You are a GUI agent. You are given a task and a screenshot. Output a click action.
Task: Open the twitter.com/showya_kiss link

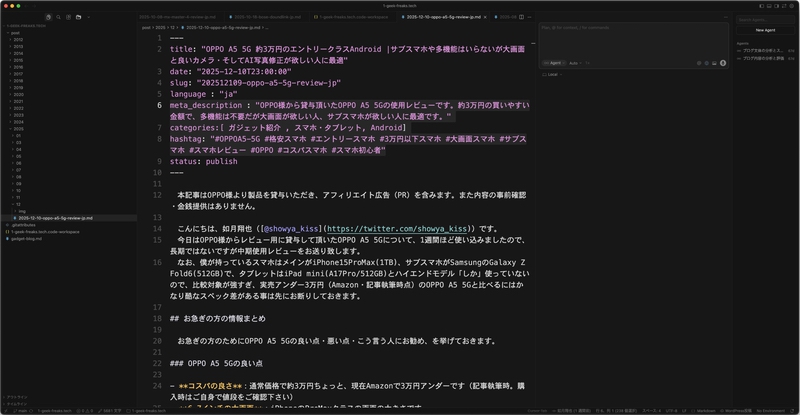(397, 229)
